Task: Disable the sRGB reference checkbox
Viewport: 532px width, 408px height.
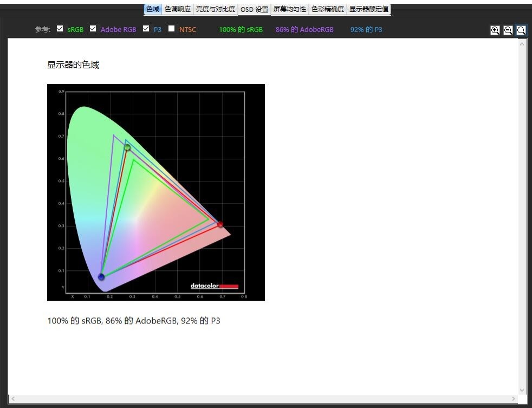Action: coord(60,29)
